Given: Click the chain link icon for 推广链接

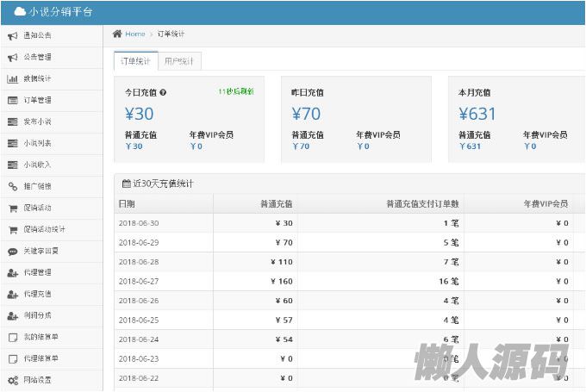Looking at the screenshot, I should click(x=13, y=186).
